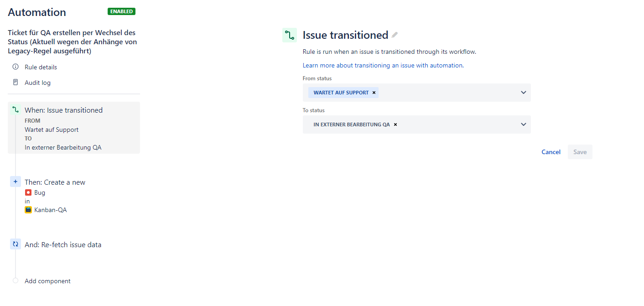Click the Bug label under Create a new

point(40,192)
